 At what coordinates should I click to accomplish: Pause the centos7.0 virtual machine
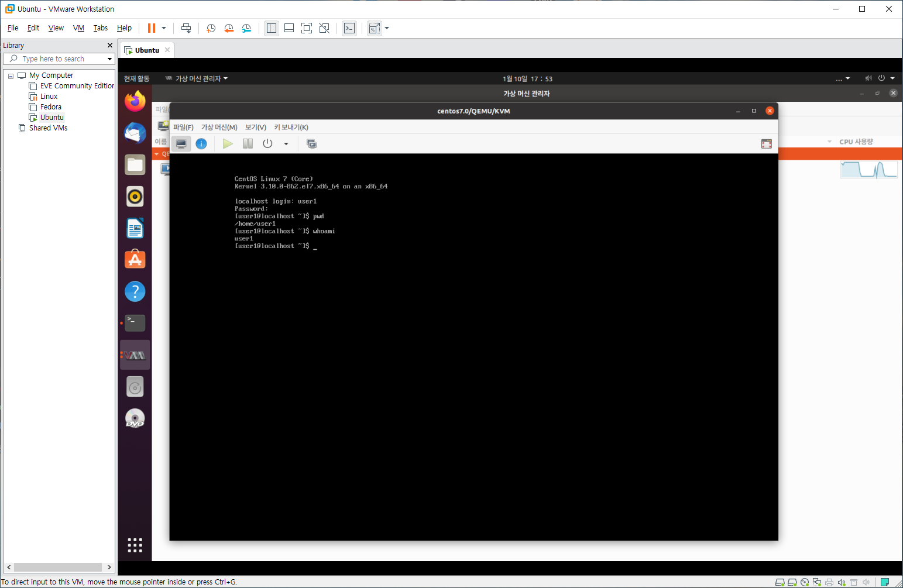tap(248, 144)
